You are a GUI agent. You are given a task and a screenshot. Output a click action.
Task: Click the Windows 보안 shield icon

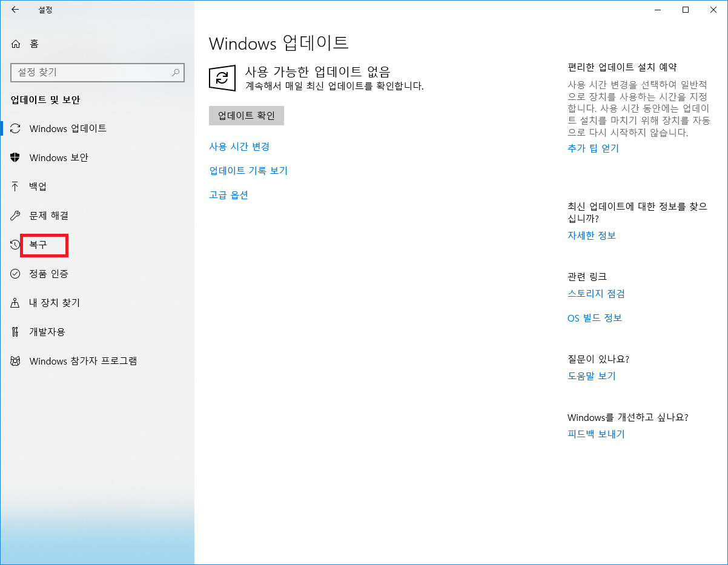tap(16, 157)
